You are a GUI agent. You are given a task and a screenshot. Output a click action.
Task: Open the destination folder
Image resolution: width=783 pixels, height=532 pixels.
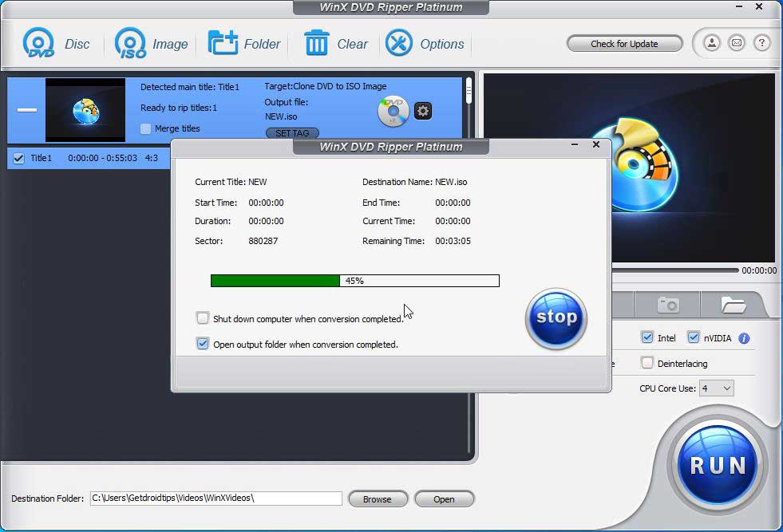444,499
